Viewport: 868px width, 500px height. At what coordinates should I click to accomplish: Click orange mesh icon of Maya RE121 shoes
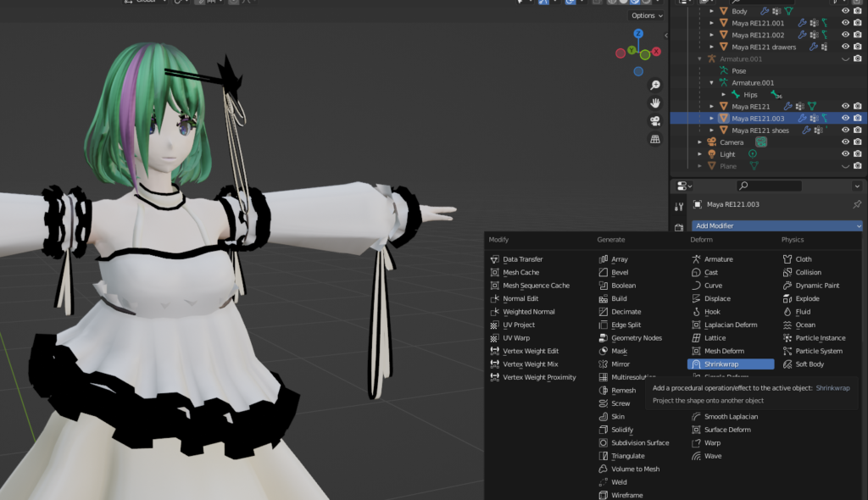pos(724,131)
